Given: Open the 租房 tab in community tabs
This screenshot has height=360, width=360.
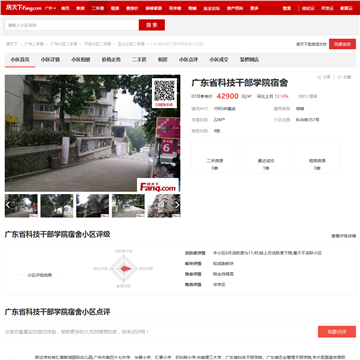Looking at the screenshot, I should (x=162, y=60).
